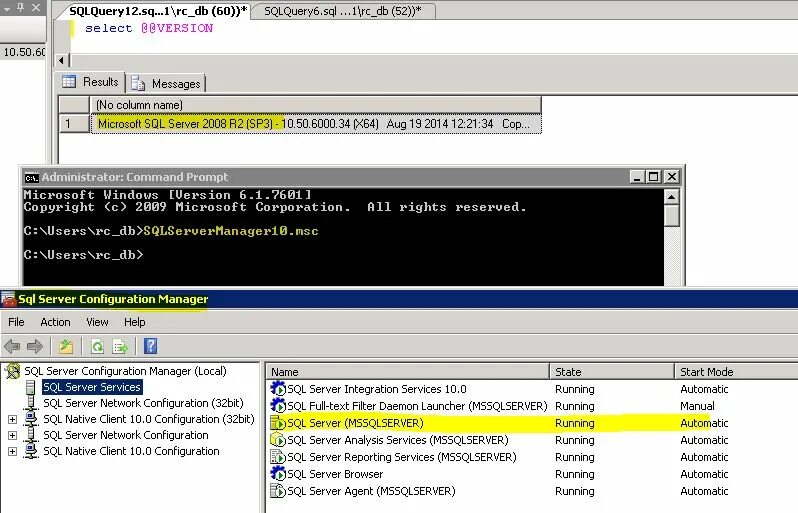
Task: Click the Refresh toolbar icon
Action: coord(97,347)
